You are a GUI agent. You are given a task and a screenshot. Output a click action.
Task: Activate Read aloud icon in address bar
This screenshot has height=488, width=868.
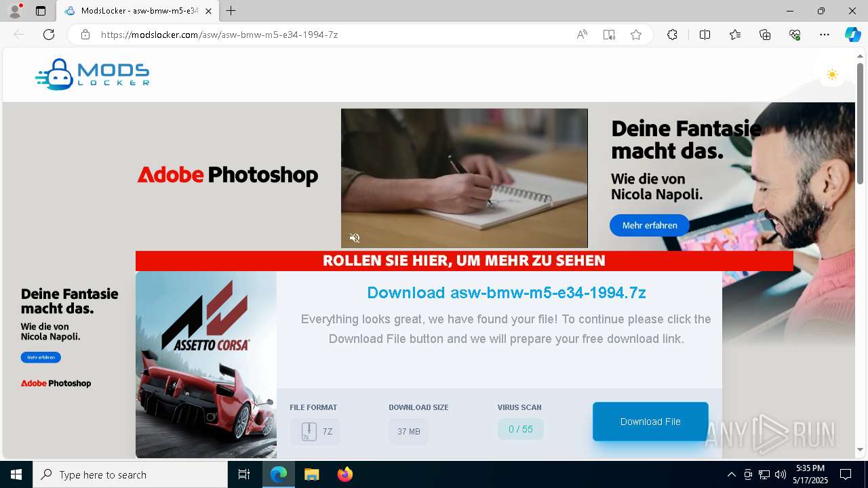point(582,35)
